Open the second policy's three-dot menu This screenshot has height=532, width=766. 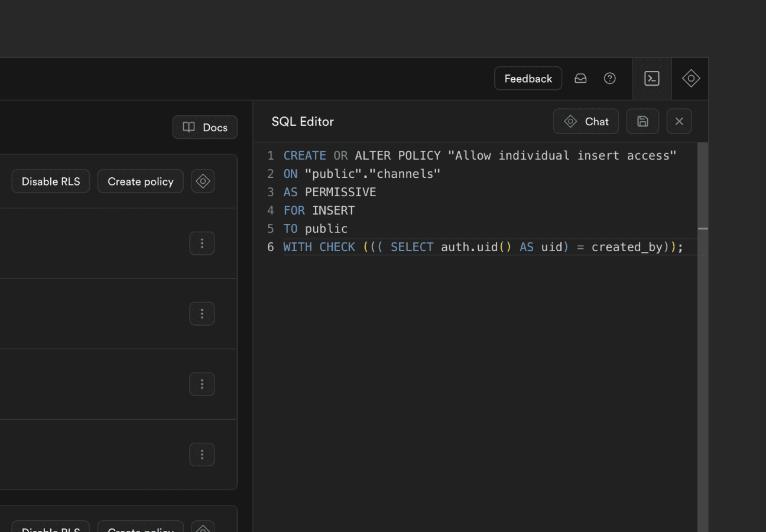(x=202, y=314)
